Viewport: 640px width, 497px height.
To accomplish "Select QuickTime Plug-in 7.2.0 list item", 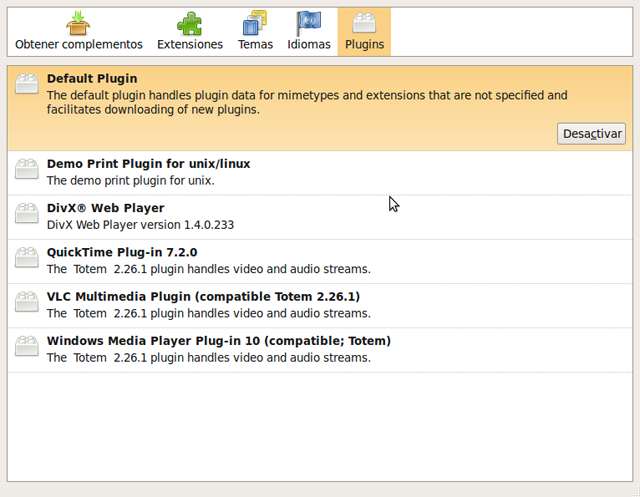I will pyautogui.click(x=122, y=252).
